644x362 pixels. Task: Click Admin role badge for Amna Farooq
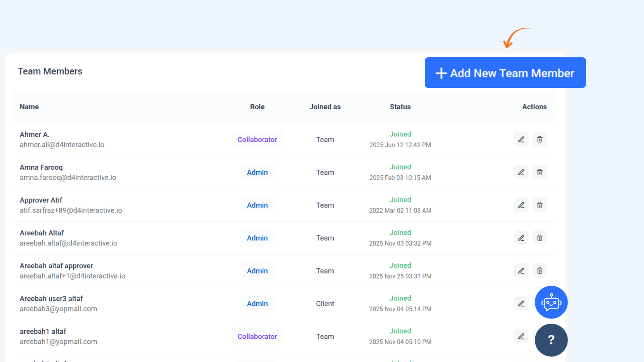257,172
